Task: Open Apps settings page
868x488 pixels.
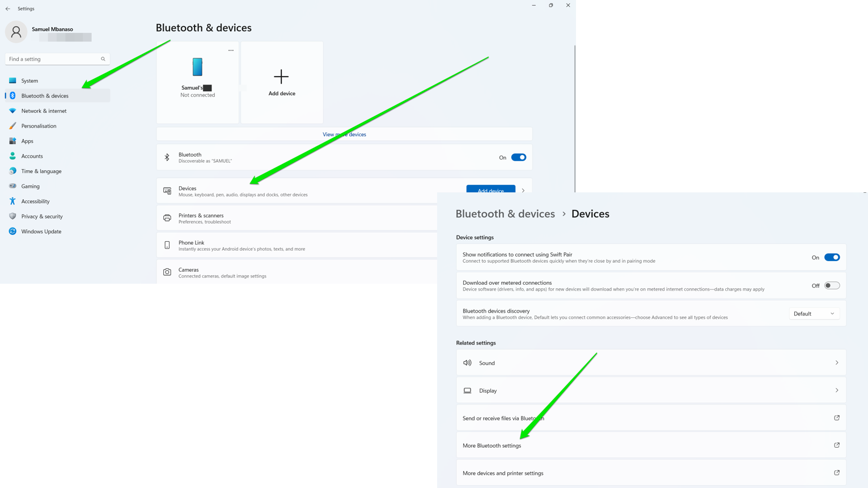Action: point(57,141)
